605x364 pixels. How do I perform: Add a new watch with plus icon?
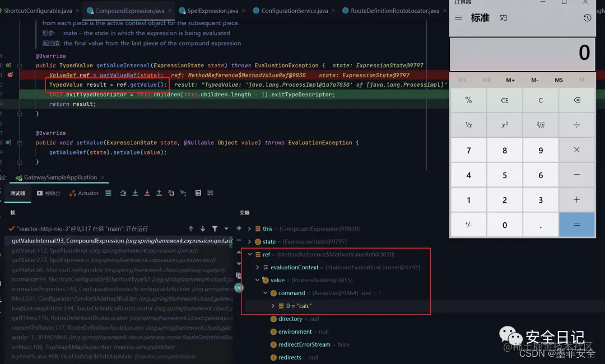[x=239, y=228]
